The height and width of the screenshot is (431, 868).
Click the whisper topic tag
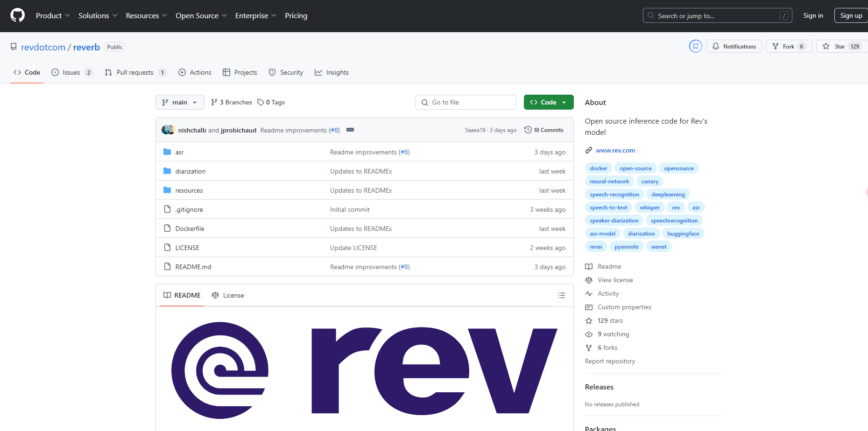point(649,208)
